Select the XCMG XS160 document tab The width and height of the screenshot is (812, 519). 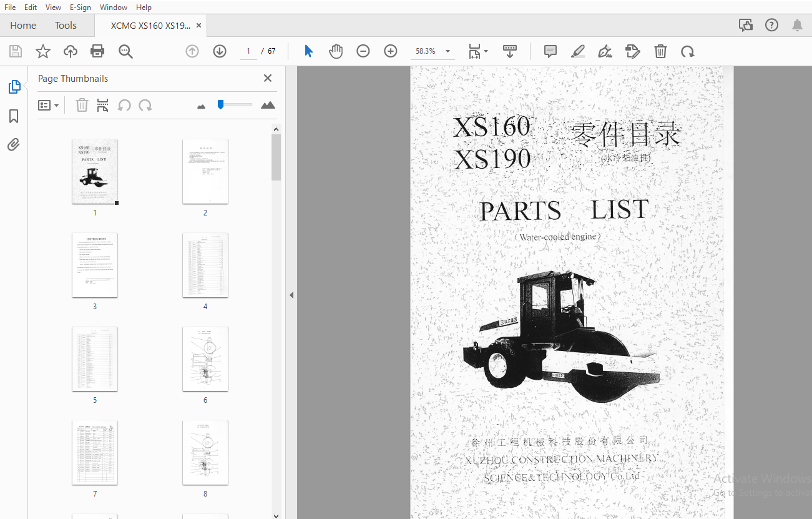click(x=150, y=26)
